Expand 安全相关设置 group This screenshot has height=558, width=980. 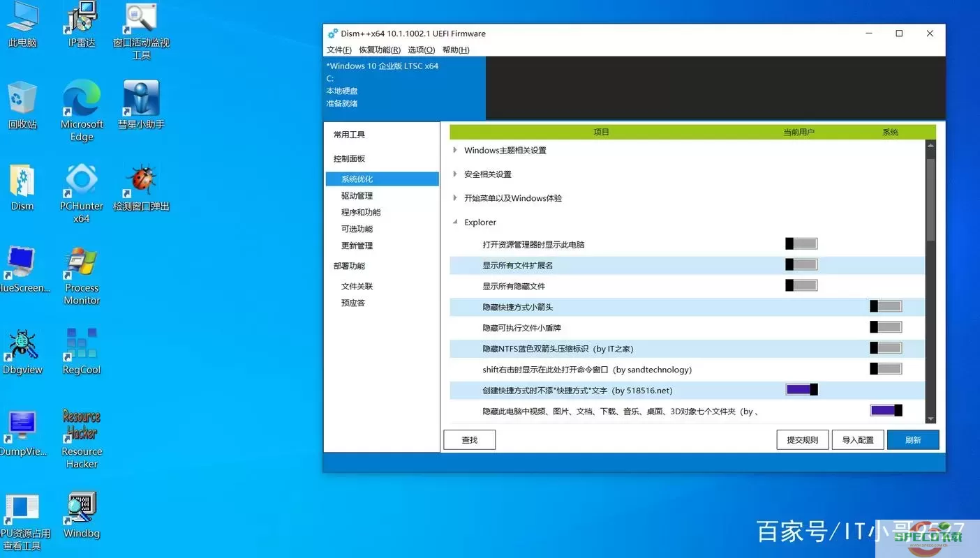[x=455, y=174]
